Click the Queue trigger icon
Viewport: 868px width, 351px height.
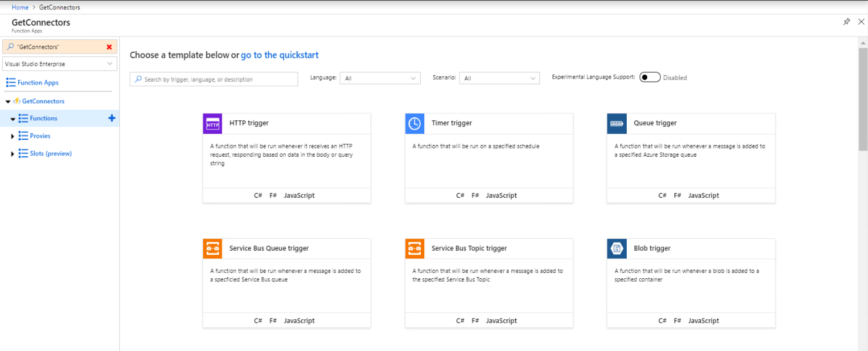click(616, 123)
